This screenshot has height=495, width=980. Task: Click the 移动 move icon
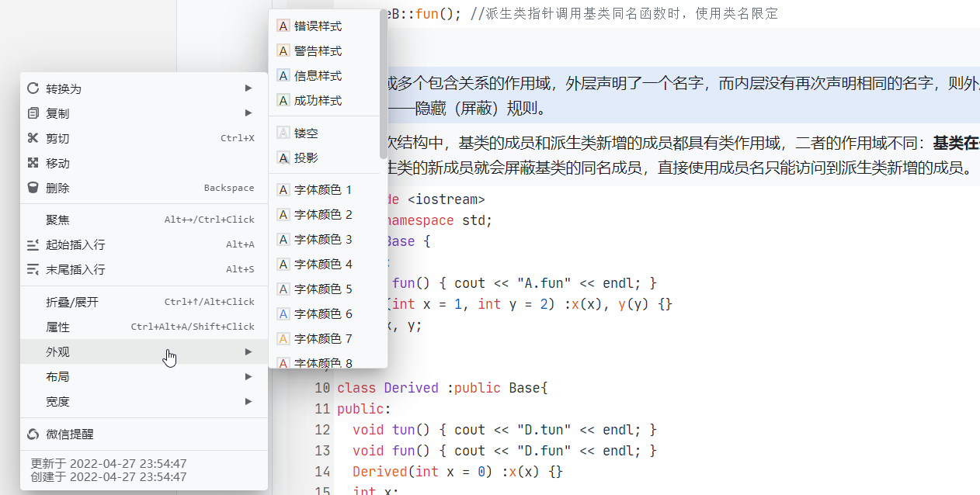[33, 163]
